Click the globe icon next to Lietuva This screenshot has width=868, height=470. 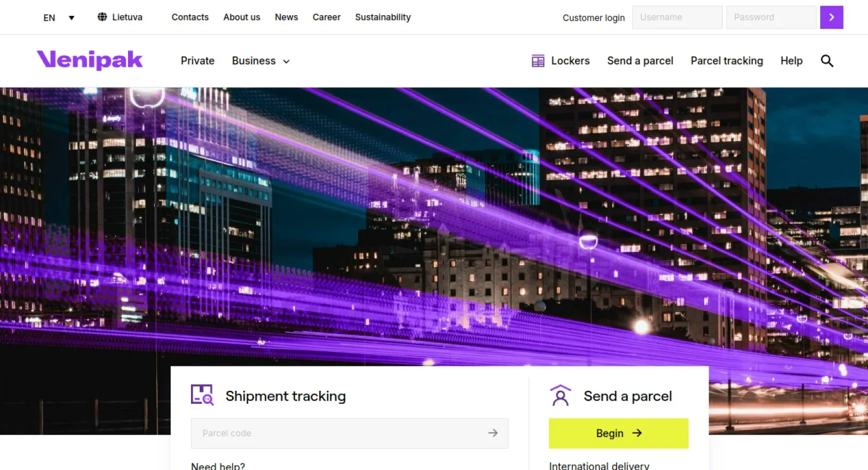(102, 17)
